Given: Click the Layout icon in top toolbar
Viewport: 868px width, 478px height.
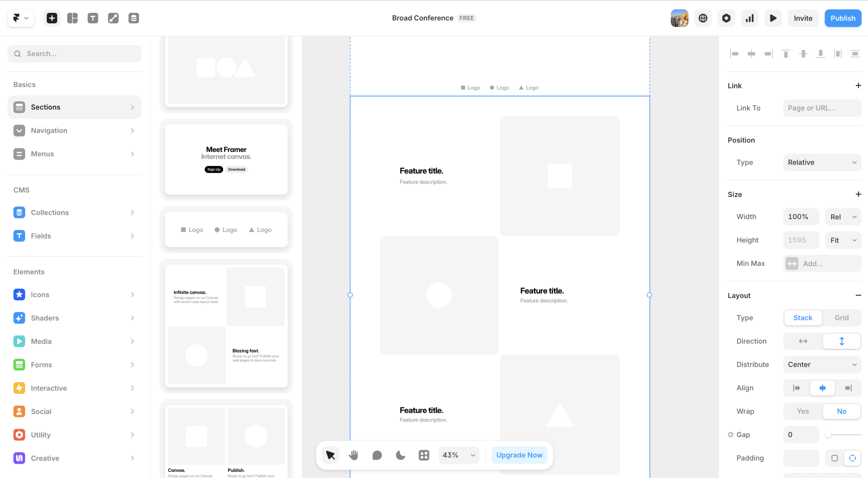Looking at the screenshot, I should (72, 18).
